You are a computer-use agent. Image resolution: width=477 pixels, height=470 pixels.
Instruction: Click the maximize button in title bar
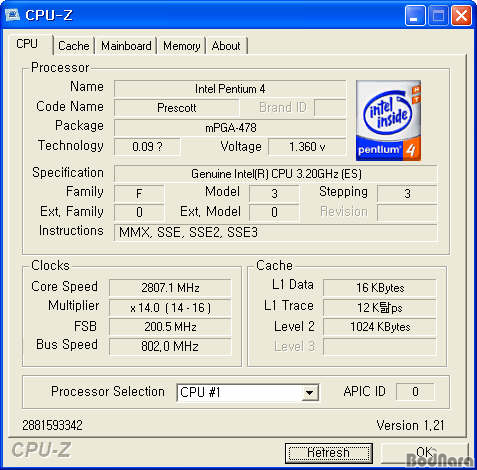438,15
